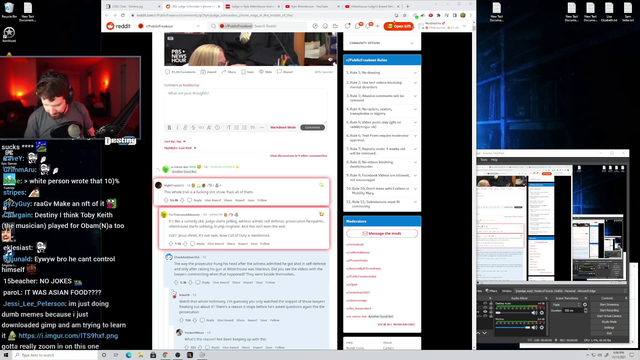Downvote the 'It's like a comedy skit' comment
640x360 pixels.
pyautogui.click(x=185, y=244)
